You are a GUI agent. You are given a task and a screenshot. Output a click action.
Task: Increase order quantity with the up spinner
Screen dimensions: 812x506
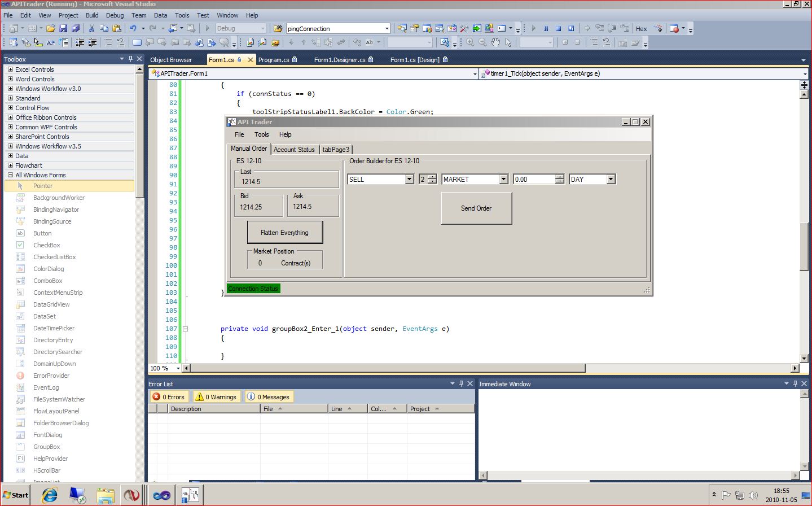click(x=432, y=177)
